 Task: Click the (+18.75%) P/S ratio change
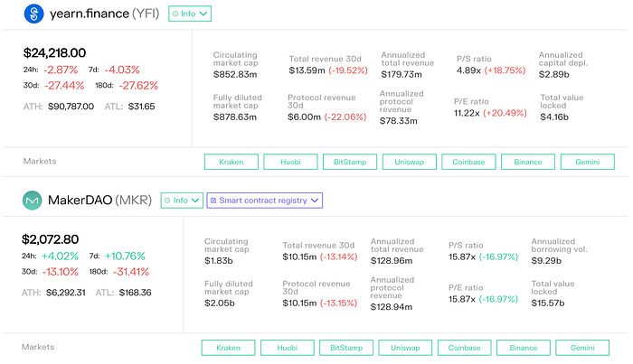[505, 70]
